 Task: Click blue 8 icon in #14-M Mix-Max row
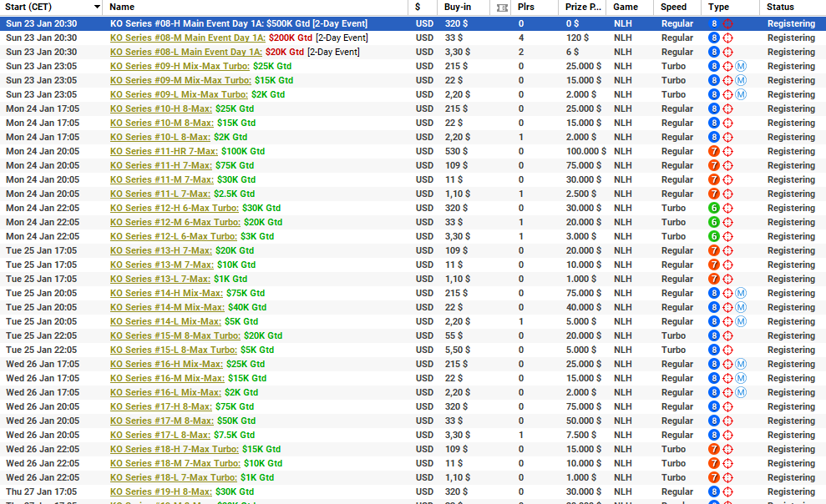[x=714, y=308]
